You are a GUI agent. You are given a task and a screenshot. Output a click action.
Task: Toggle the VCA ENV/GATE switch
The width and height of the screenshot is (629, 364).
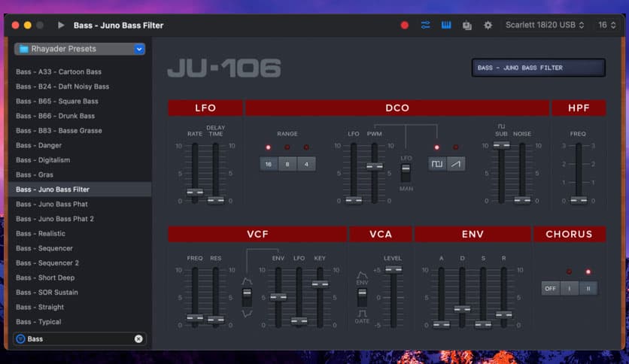point(362,296)
